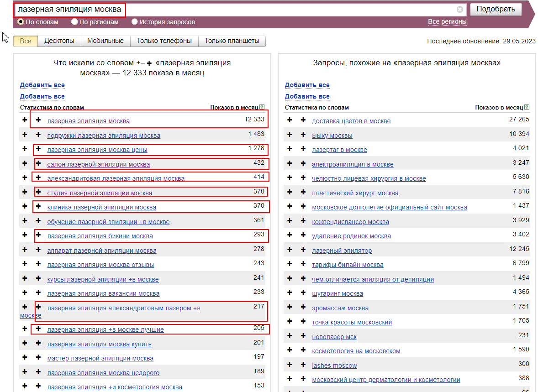
Task: Open 'московское долголетие официальный сайт москва' link
Action: [x=390, y=207]
